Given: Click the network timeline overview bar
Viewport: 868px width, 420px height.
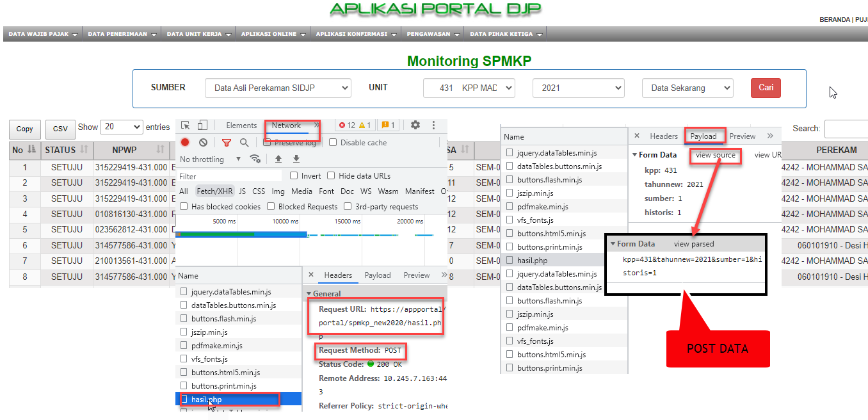Looking at the screenshot, I should pyautogui.click(x=304, y=235).
